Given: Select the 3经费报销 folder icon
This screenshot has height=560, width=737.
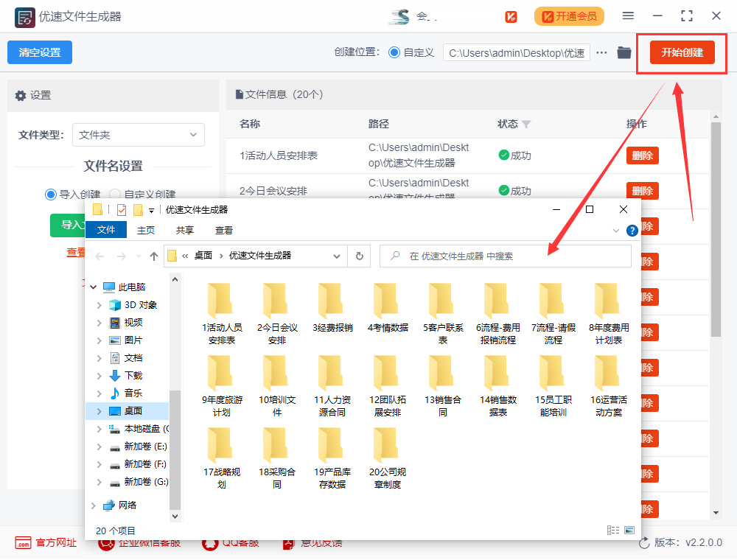Looking at the screenshot, I should point(331,301).
